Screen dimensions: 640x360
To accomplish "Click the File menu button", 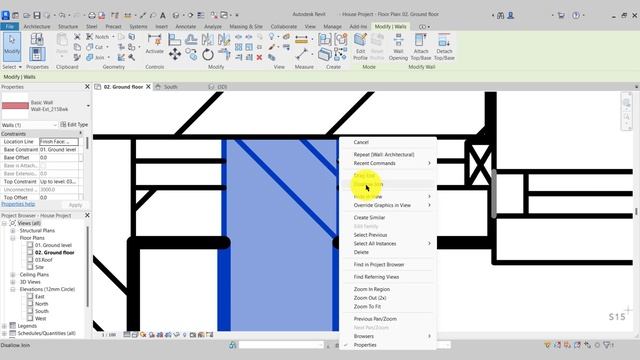I will (x=9, y=27).
